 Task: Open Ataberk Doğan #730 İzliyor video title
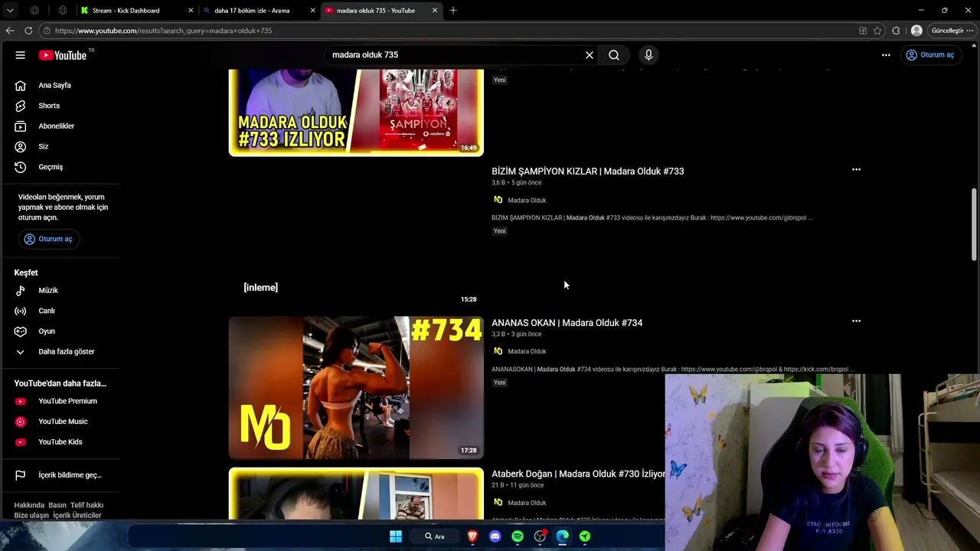click(x=579, y=474)
